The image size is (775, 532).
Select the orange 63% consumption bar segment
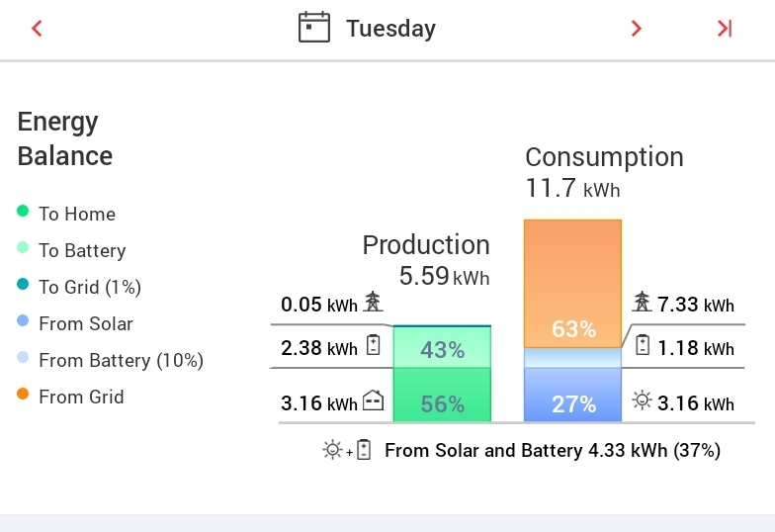[572, 282]
